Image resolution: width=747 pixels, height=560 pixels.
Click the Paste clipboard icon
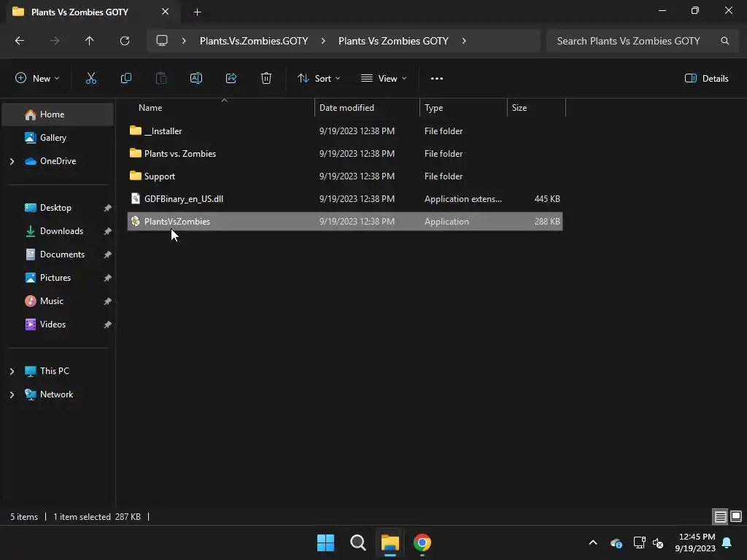[x=161, y=79]
